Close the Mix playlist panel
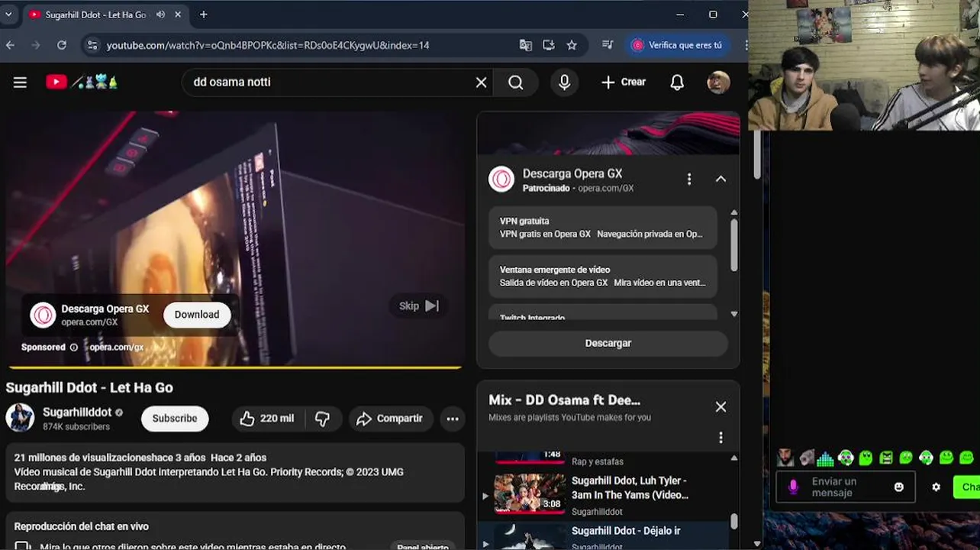This screenshot has width=980, height=550. 720,407
